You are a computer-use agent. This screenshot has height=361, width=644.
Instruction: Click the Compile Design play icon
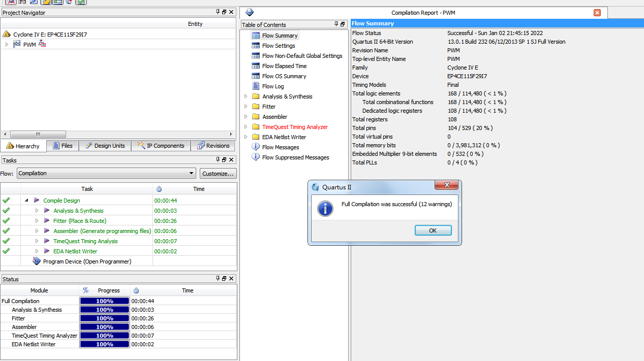(x=37, y=201)
